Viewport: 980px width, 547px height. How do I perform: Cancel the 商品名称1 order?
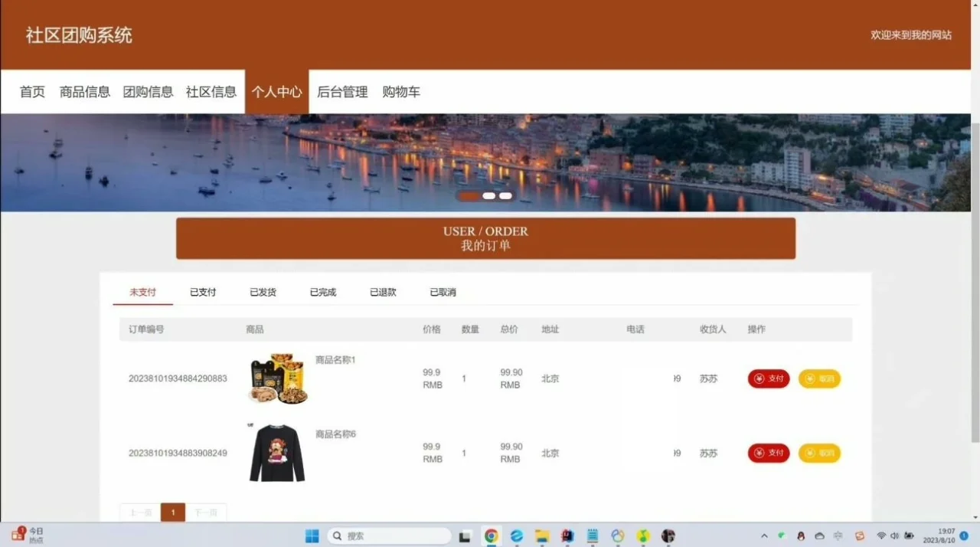coord(819,378)
